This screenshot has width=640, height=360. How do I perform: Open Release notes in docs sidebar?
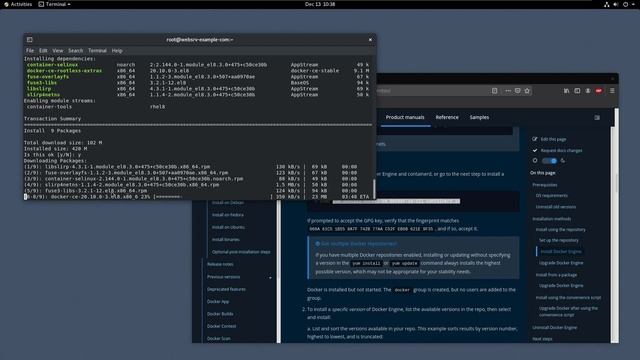220,264
